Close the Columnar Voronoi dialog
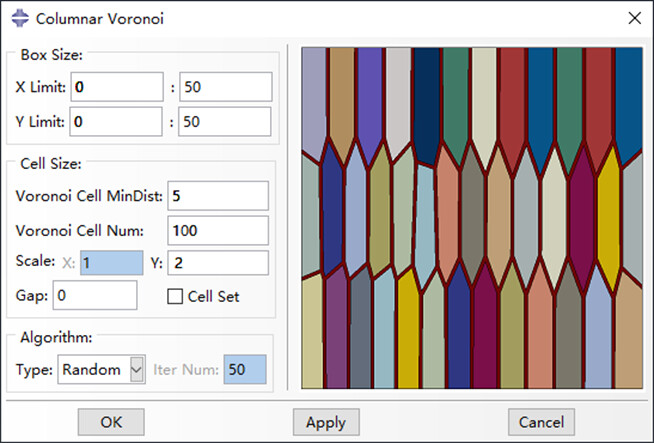Image resolution: width=654 pixels, height=443 pixels. pos(634,17)
